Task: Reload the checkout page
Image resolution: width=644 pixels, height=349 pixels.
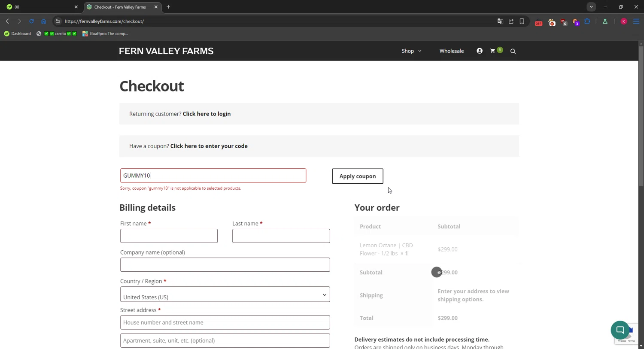Action: (x=31, y=21)
